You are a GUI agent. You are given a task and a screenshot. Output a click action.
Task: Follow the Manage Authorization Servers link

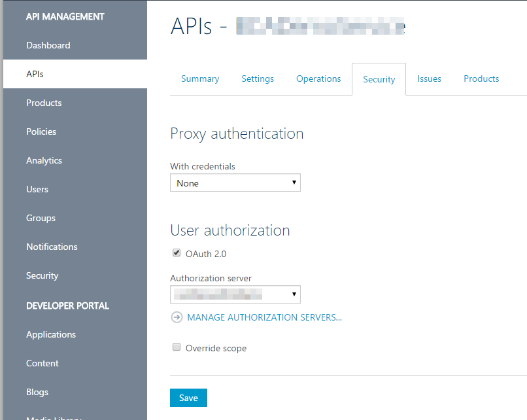[x=264, y=317]
